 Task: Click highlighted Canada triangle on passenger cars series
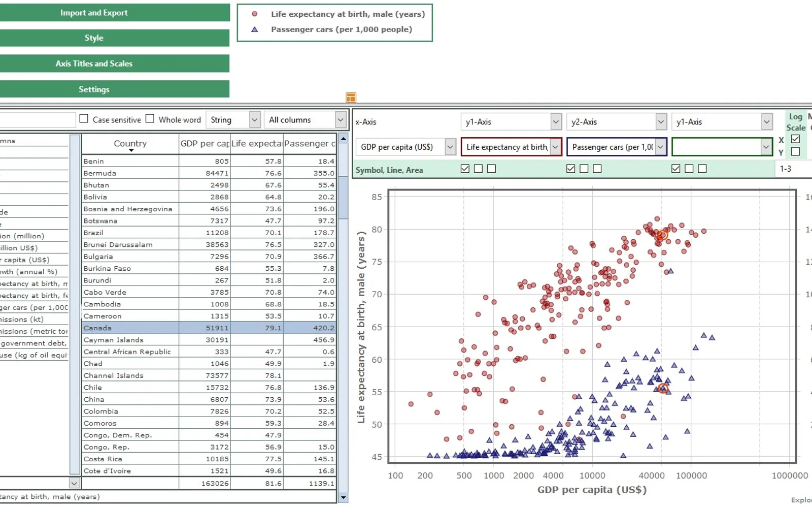pos(663,389)
